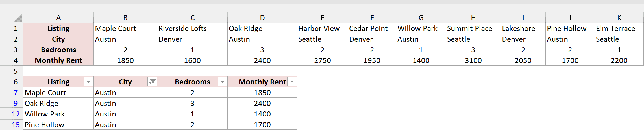Click the Seattle cell under Elm Terrace
Image resolution: width=644 pixels, height=130 pixels.
pyautogui.click(x=619, y=39)
